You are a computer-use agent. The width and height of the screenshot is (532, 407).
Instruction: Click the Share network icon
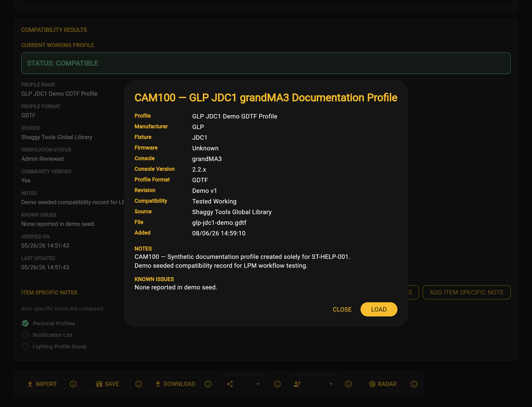[x=230, y=384]
